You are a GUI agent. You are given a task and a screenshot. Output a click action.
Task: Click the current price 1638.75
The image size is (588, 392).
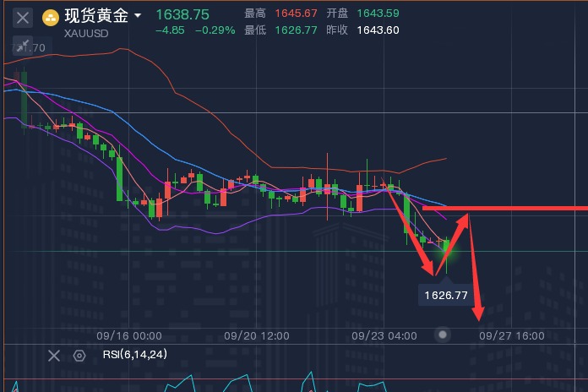(182, 14)
